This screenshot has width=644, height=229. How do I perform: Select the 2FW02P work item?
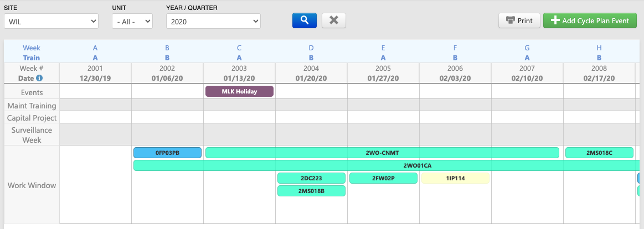coord(383,178)
